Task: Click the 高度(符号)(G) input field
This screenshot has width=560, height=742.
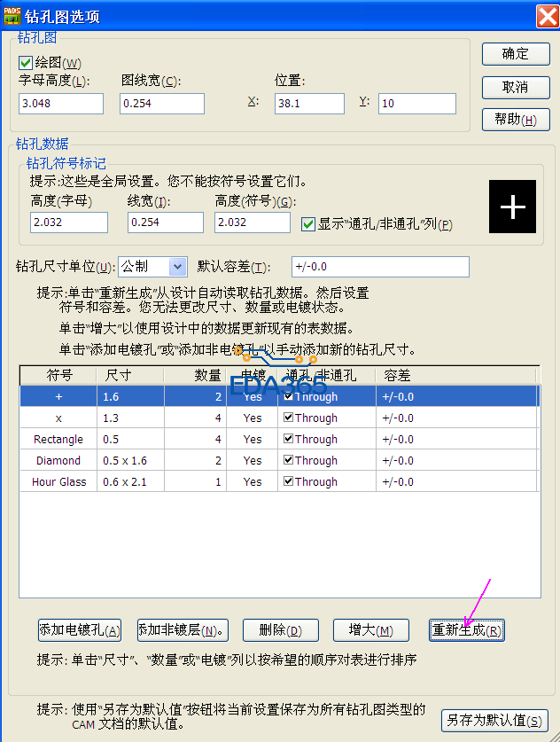Action: (x=253, y=223)
